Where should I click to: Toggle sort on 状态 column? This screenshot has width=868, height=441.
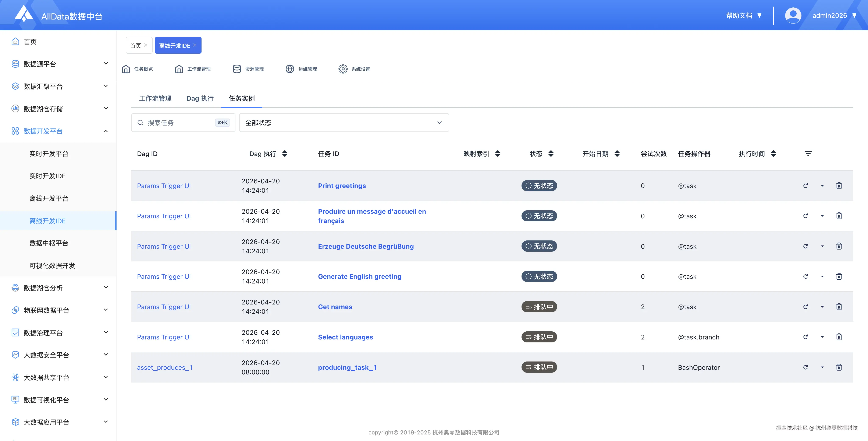pos(551,154)
